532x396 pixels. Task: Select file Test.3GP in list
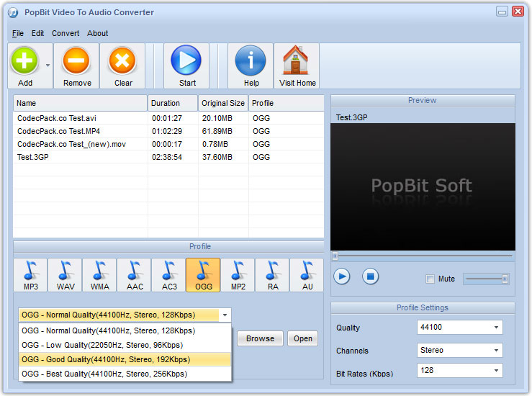click(33, 157)
